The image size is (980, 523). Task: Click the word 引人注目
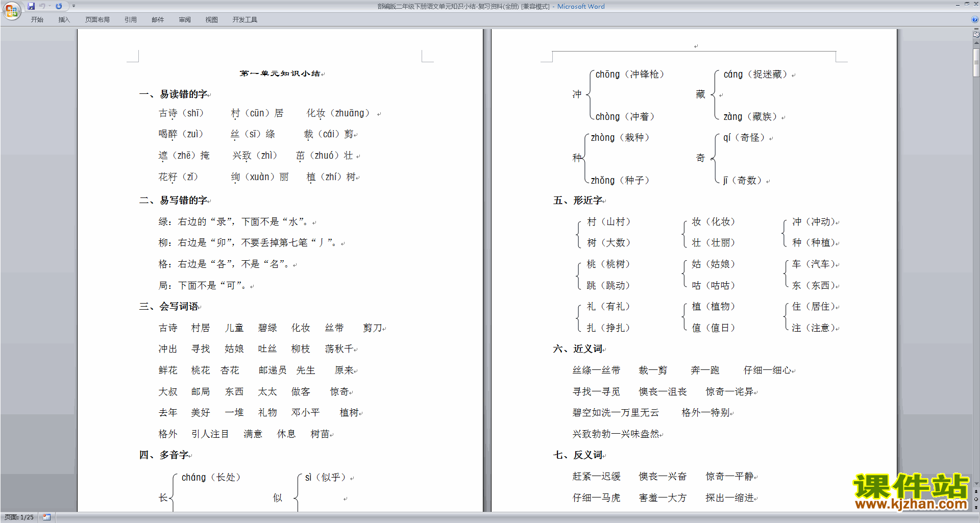point(210,434)
